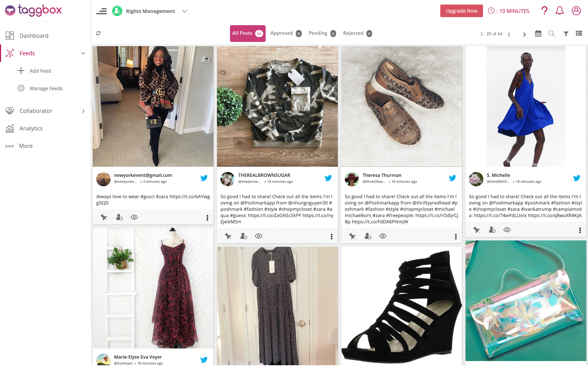This screenshot has width=588, height=367.
Task: Expand the Collaborator submenu
Action: coord(83,111)
